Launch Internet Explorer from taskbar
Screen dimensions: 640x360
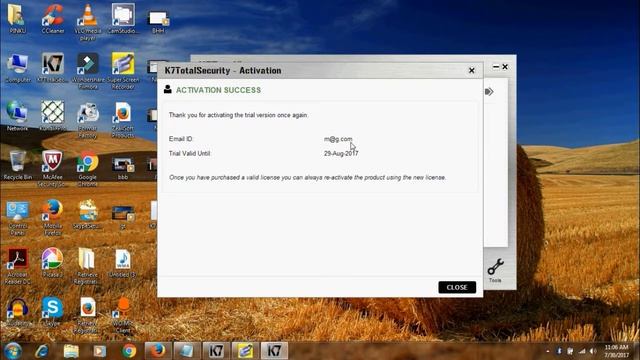[42, 351]
